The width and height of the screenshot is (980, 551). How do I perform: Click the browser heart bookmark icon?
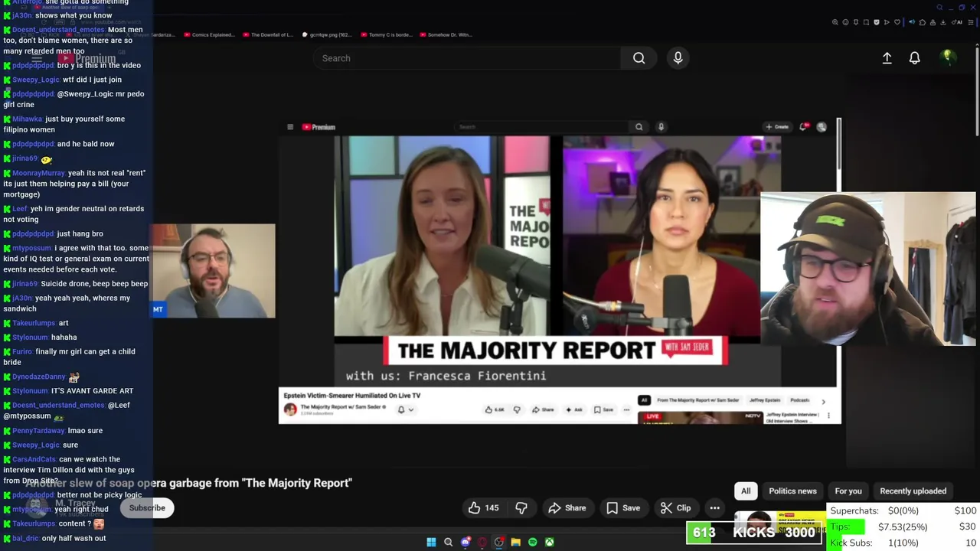897,22
